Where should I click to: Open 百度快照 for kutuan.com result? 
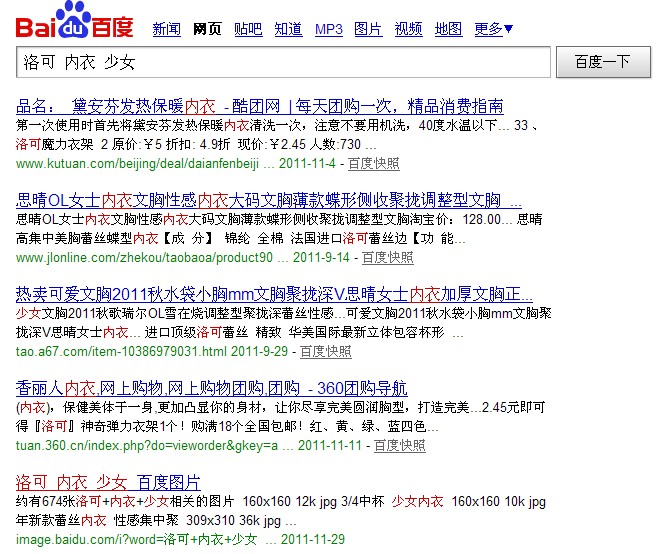(x=374, y=163)
